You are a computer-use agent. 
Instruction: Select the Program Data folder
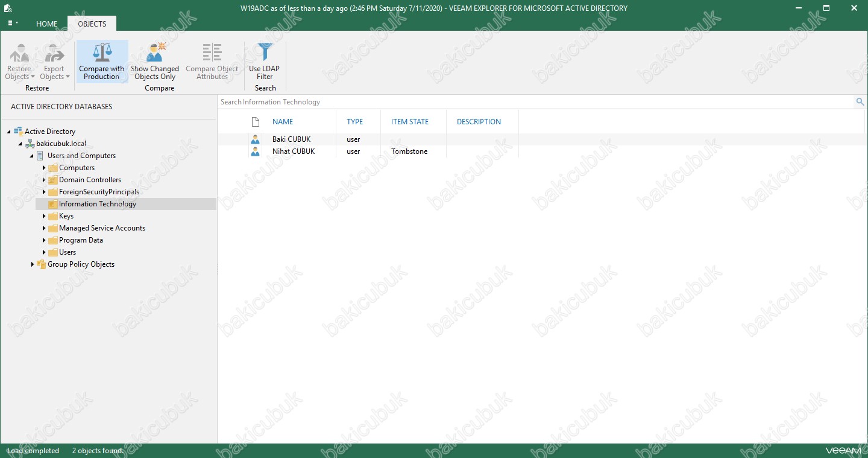click(81, 240)
